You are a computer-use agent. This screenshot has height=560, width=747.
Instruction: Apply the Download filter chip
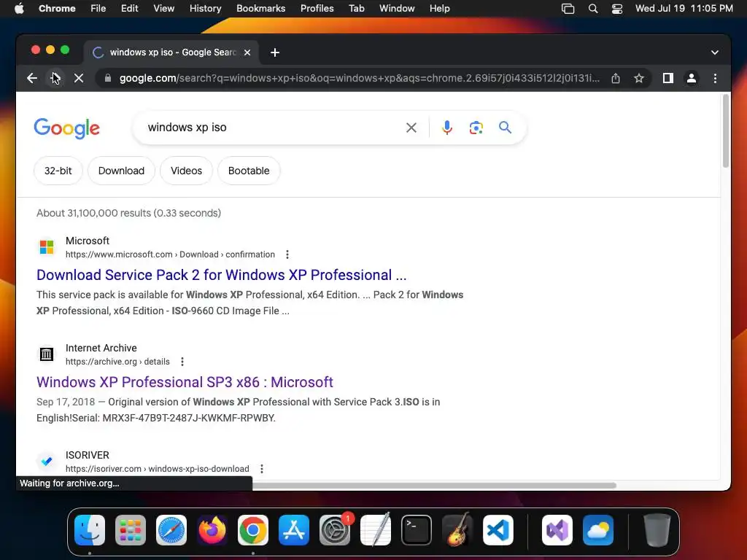121,171
